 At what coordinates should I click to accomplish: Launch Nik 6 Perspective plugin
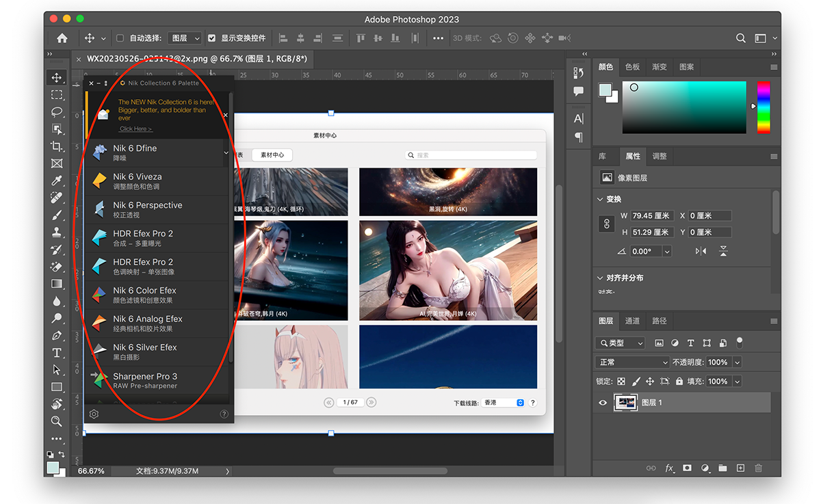tap(157, 210)
